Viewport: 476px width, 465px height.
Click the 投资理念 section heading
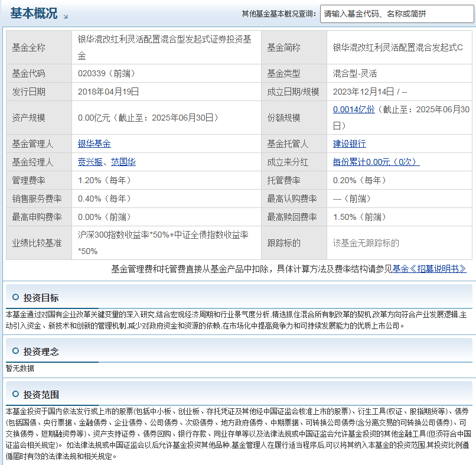[41, 352]
